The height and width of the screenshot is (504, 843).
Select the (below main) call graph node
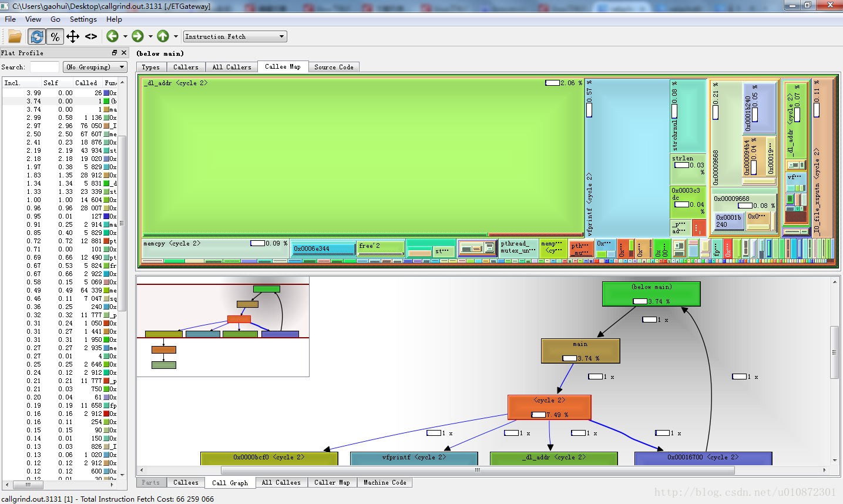click(x=651, y=294)
